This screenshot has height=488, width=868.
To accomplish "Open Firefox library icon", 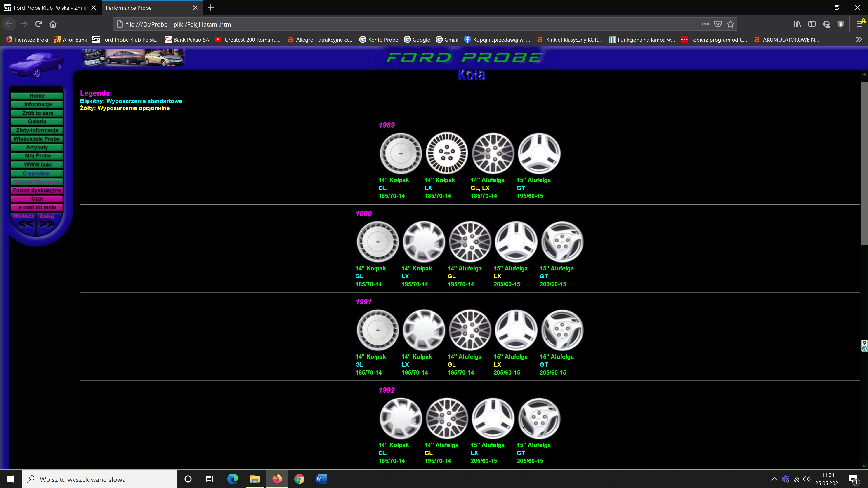I will pos(797,24).
